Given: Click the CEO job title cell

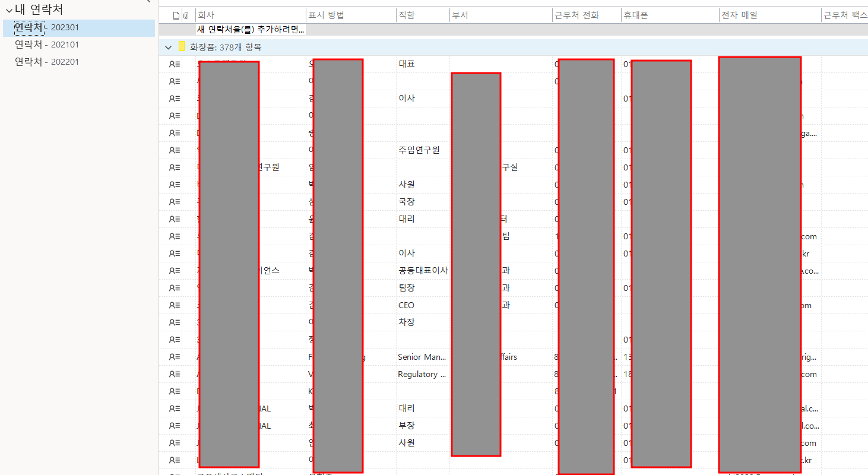Looking at the screenshot, I should click(406, 305).
